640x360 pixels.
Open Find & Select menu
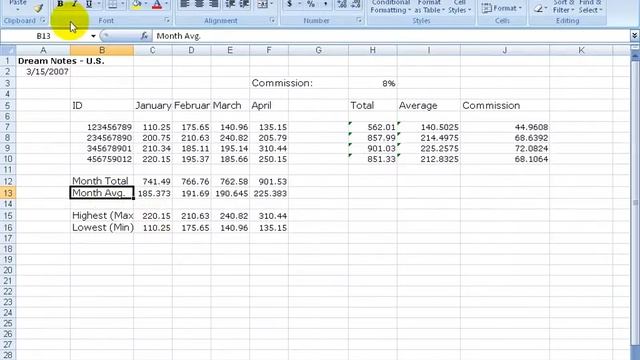tap(590, 7)
